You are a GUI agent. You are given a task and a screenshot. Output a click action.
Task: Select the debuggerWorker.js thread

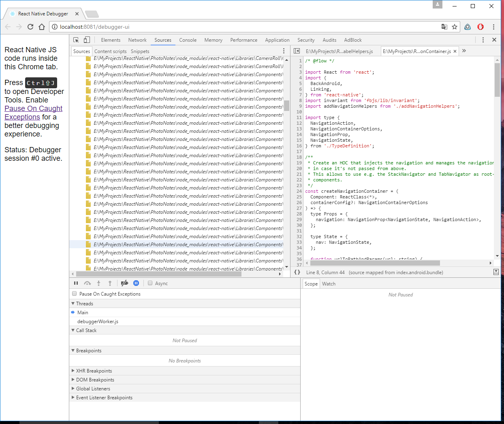pos(98,322)
